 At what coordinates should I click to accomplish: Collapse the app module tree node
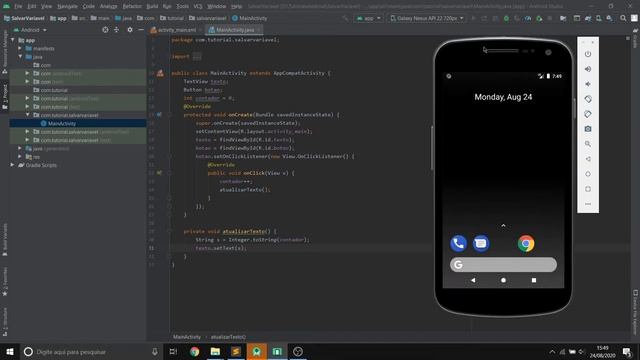13,40
